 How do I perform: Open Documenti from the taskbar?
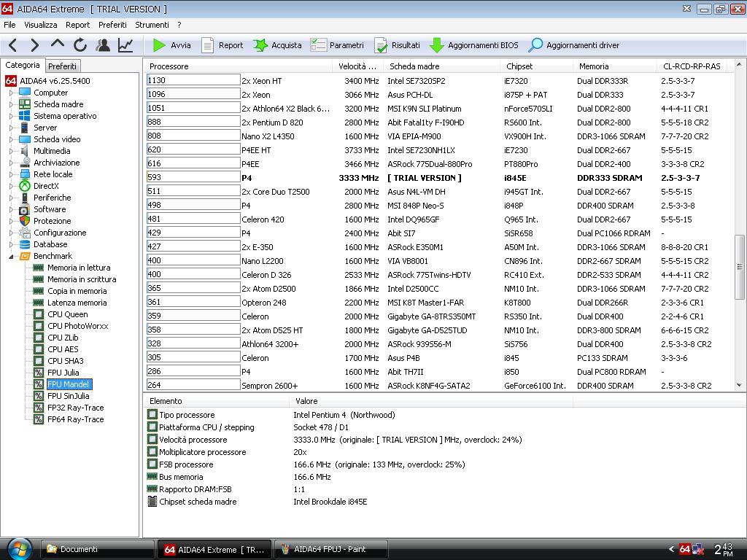tap(97, 549)
